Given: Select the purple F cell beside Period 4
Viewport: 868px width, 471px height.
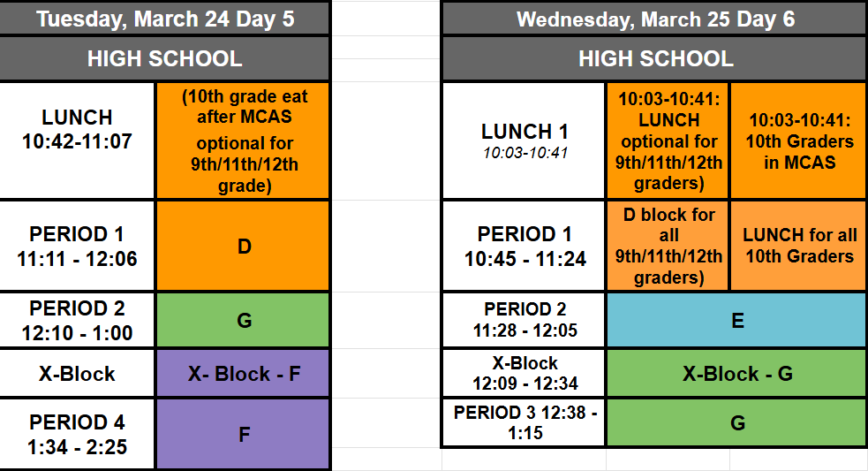Looking at the screenshot, I should tap(244, 434).
